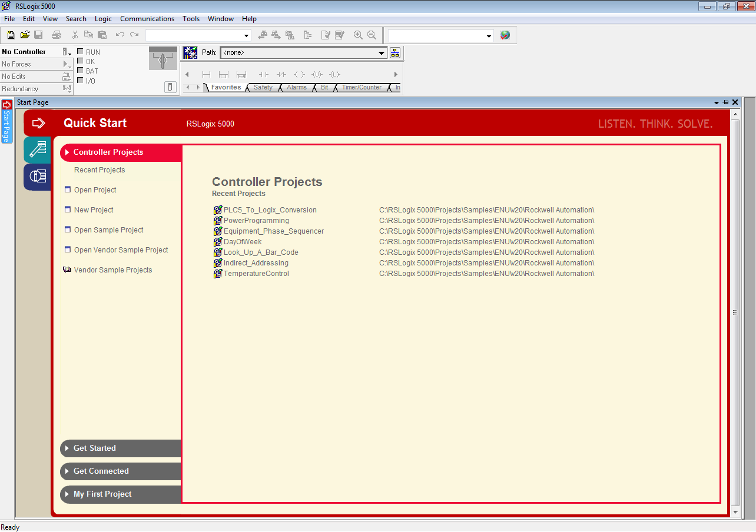
Task: Click the Paste clipboard icon
Action: tap(102, 35)
